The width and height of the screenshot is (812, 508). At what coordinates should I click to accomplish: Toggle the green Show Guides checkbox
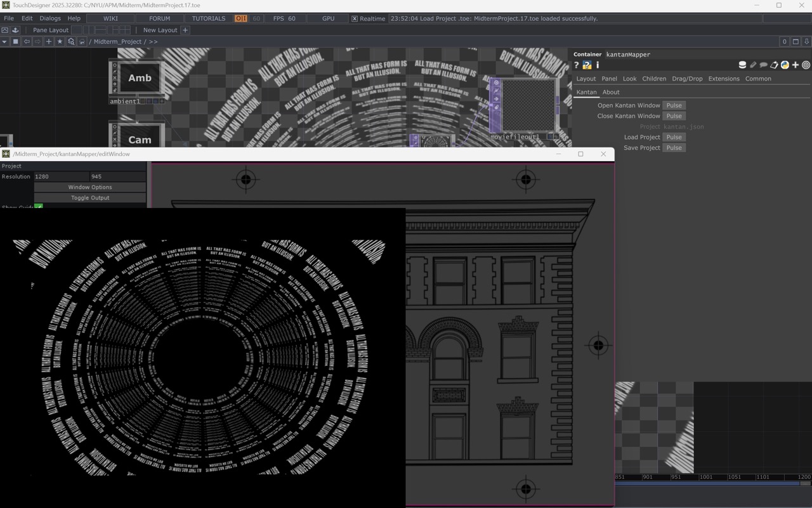pos(39,207)
